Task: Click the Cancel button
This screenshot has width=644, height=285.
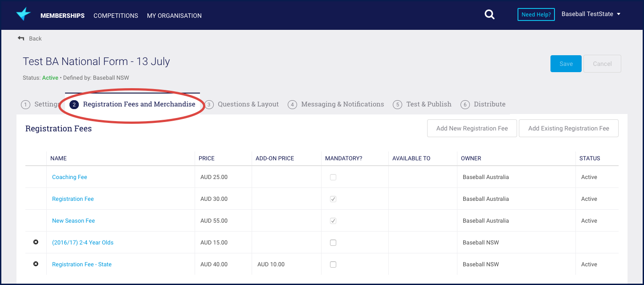Action: (x=602, y=64)
